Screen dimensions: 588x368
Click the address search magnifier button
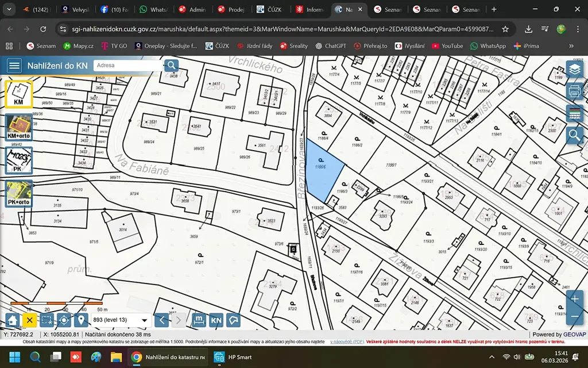(x=171, y=66)
